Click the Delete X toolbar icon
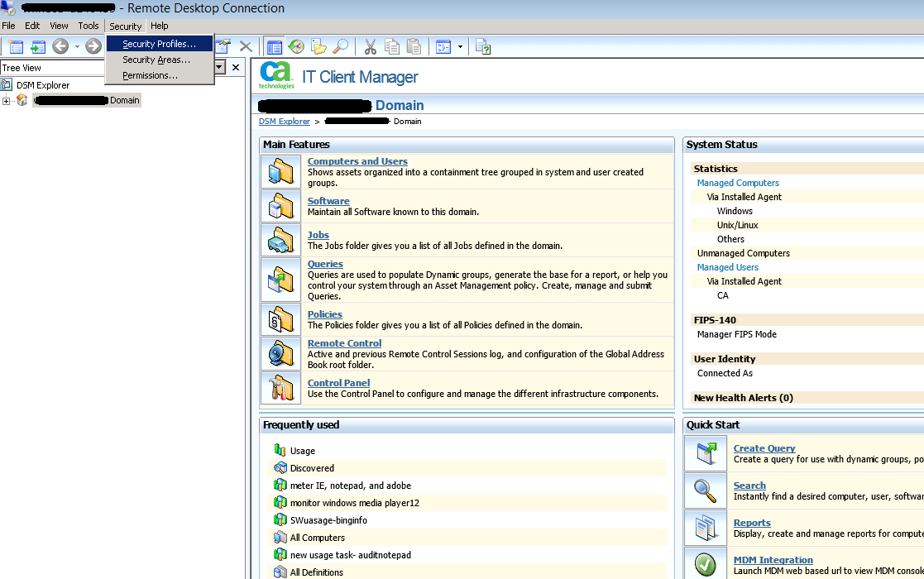Image resolution: width=924 pixels, height=579 pixels. pyautogui.click(x=246, y=47)
